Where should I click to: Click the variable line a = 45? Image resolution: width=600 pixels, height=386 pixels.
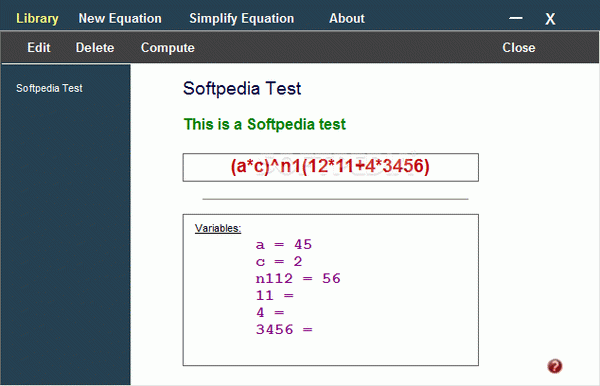click(284, 244)
